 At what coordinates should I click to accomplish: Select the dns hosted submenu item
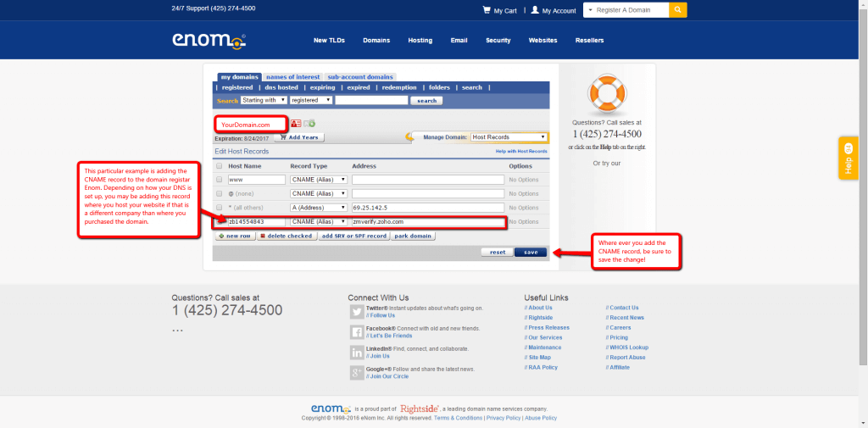coord(281,87)
